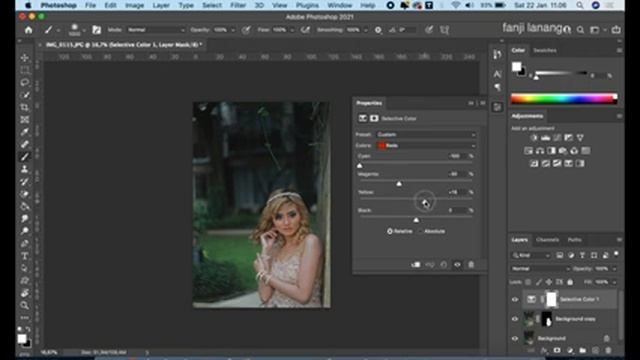Screen dimensions: 640x360
Task: Toggle adjustment visibility in Properties panel
Action: pyautogui.click(x=458, y=264)
